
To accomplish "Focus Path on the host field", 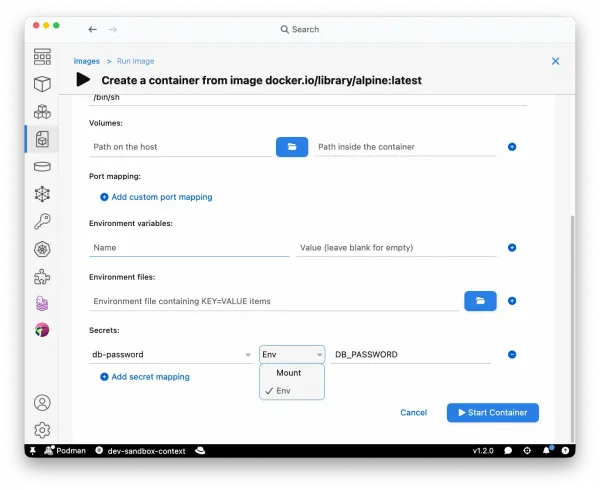I will click(181, 147).
